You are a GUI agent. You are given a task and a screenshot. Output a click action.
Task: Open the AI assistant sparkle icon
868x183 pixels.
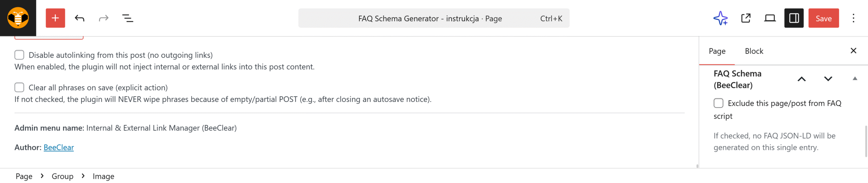(x=721, y=18)
